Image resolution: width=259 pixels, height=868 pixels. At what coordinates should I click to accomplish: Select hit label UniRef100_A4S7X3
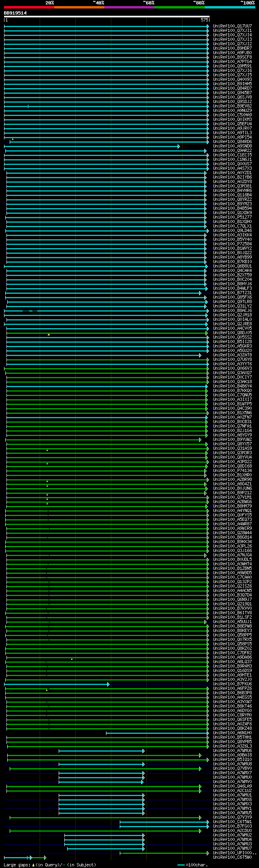[x=232, y=168]
